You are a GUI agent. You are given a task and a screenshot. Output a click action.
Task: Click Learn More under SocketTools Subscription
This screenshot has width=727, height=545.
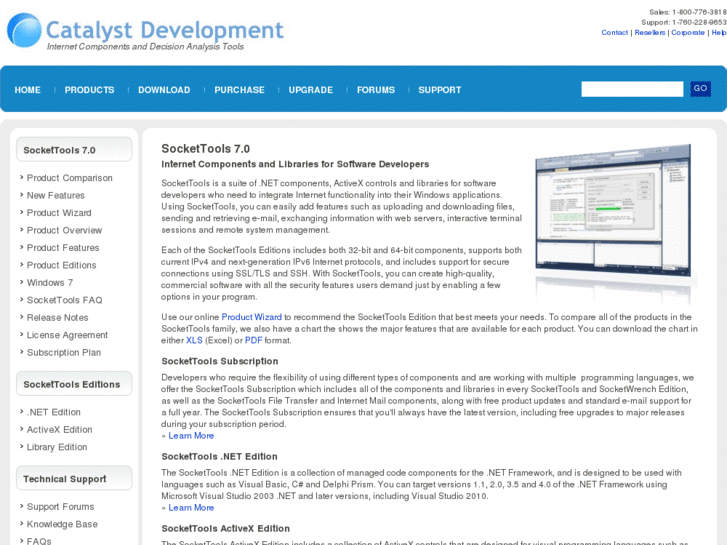tap(191, 436)
